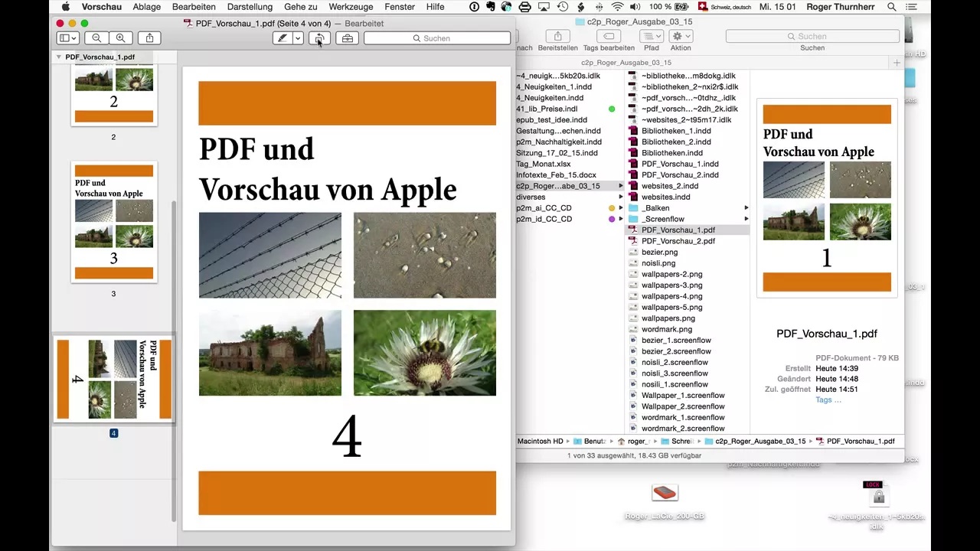The image size is (980, 551).
Task: Open the Werkzeuge menu
Action: click(x=351, y=7)
